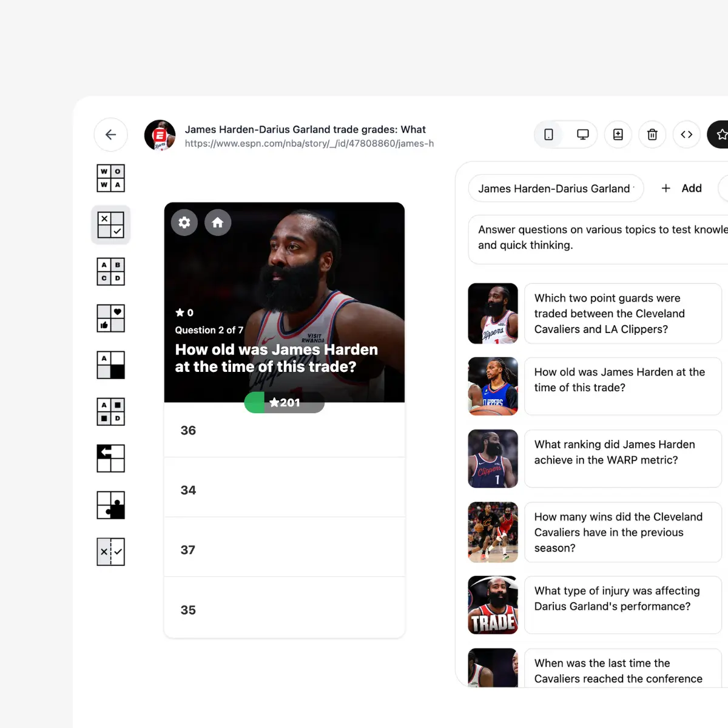Switch preview to mobile view
This screenshot has width=728, height=728.
pos(548,134)
